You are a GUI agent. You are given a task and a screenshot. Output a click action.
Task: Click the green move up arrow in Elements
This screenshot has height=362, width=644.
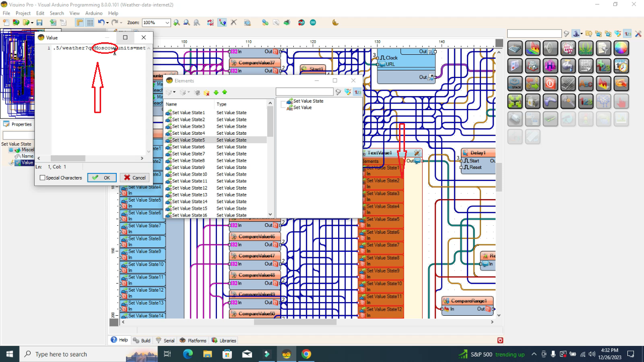click(224, 93)
